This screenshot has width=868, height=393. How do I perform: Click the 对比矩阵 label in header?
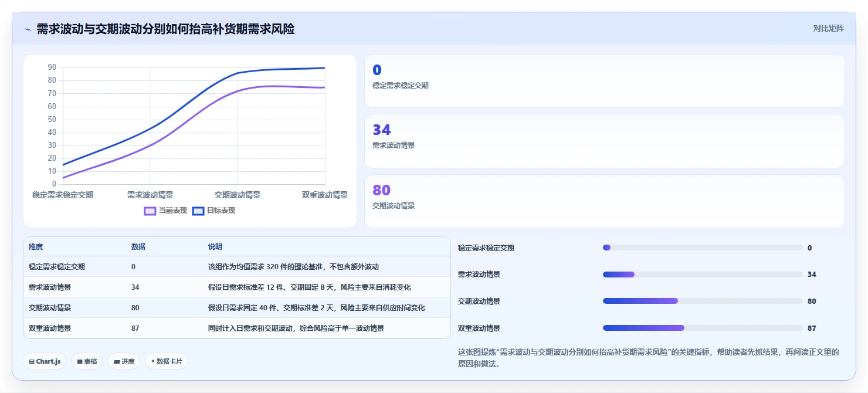coord(828,28)
